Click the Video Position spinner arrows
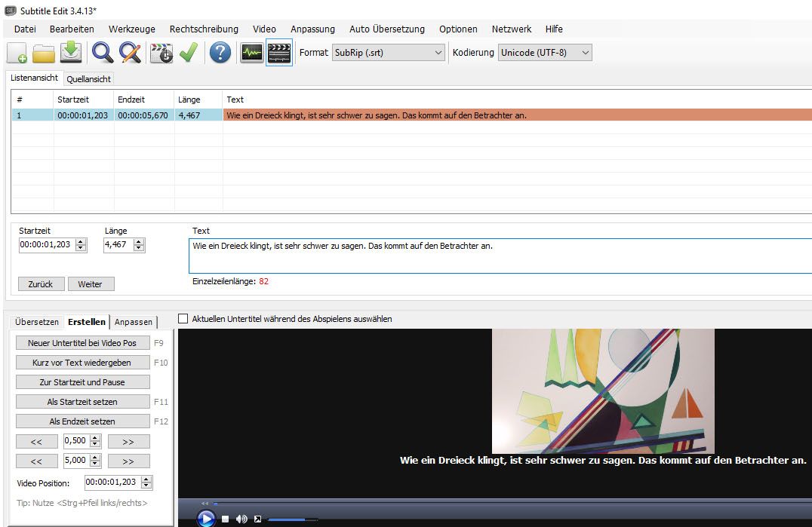812x527 pixels. (146, 483)
